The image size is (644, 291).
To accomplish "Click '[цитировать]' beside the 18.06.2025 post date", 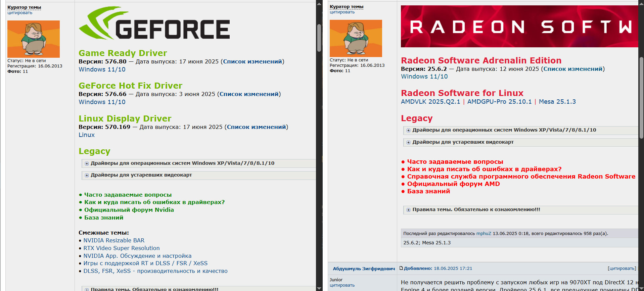I will click(x=622, y=269).
